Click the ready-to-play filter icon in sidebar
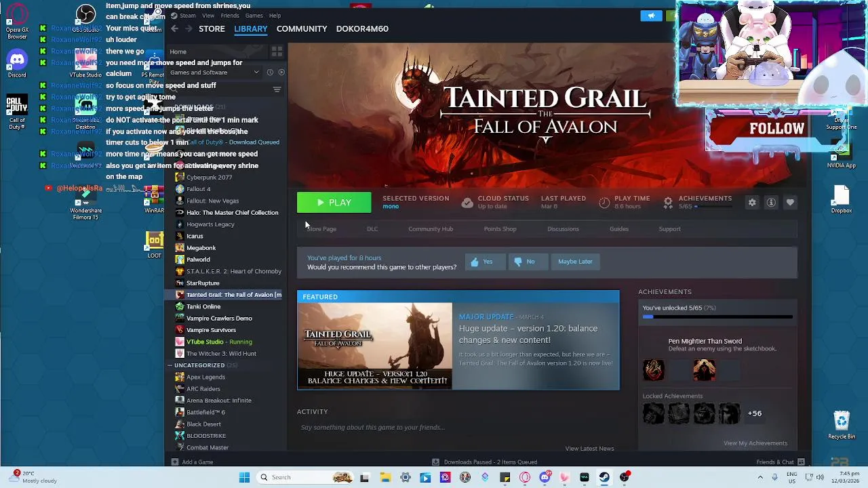This screenshot has height=488, width=868. (281, 73)
